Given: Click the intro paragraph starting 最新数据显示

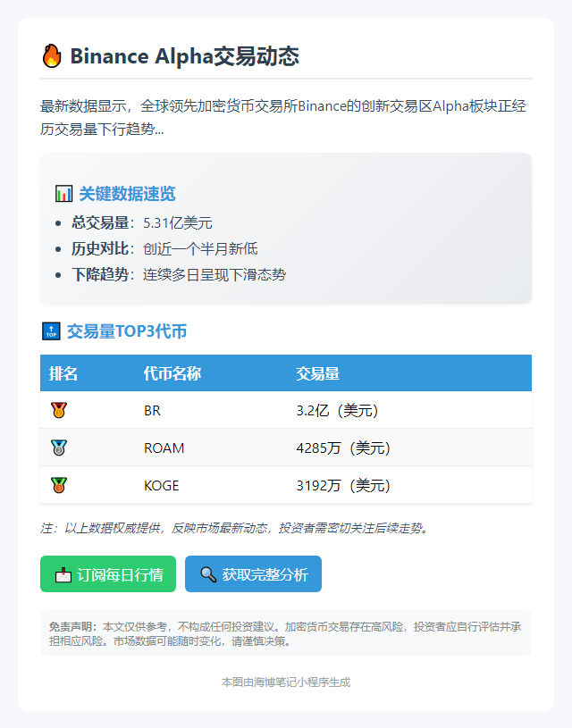Looking at the screenshot, I should 283,118.
